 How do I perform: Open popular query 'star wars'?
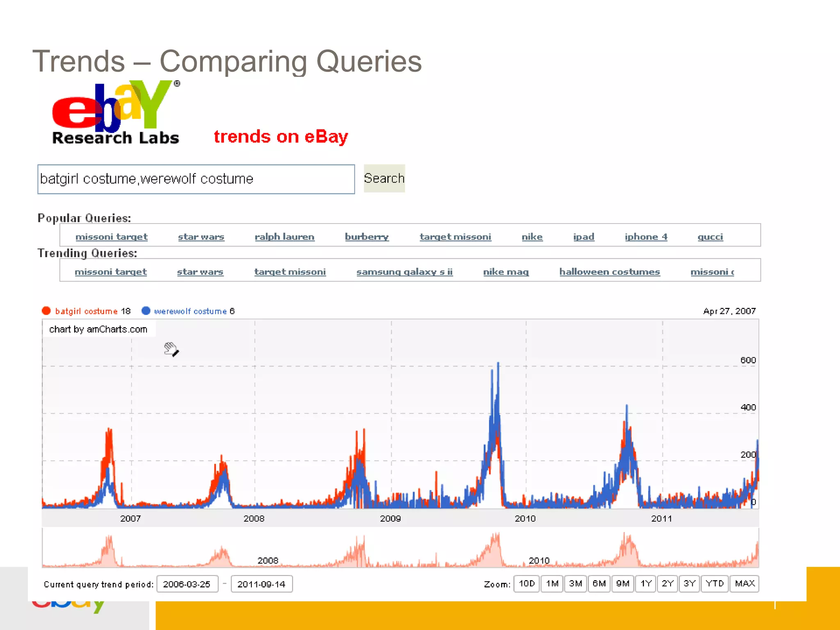(x=201, y=237)
